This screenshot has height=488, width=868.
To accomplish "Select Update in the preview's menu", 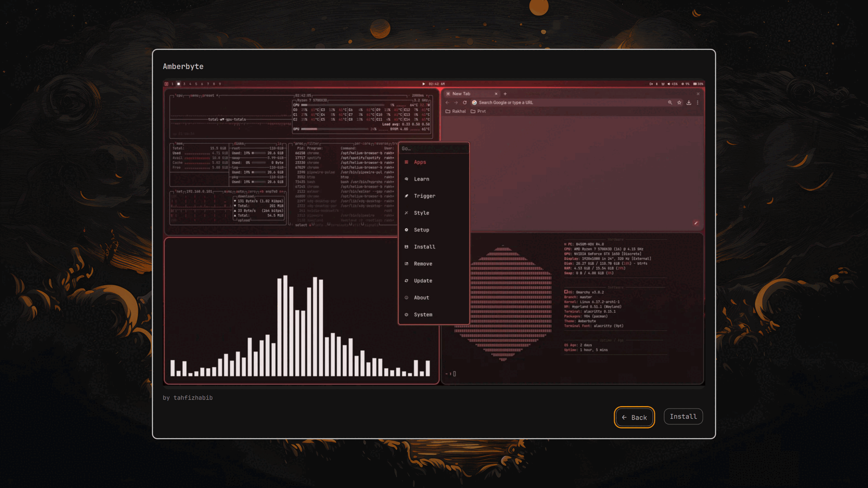I will pyautogui.click(x=433, y=281).
